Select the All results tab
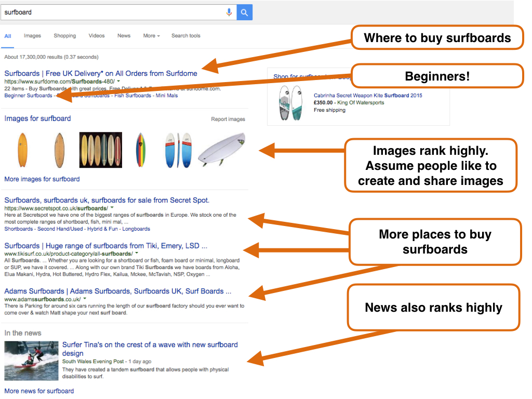 point(8,36)
